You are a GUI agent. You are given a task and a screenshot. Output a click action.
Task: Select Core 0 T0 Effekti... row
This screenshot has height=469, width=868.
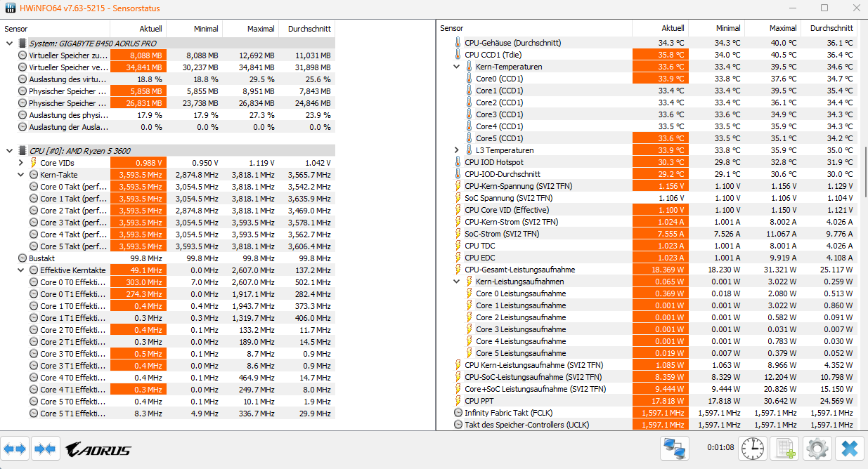(169, 282)
